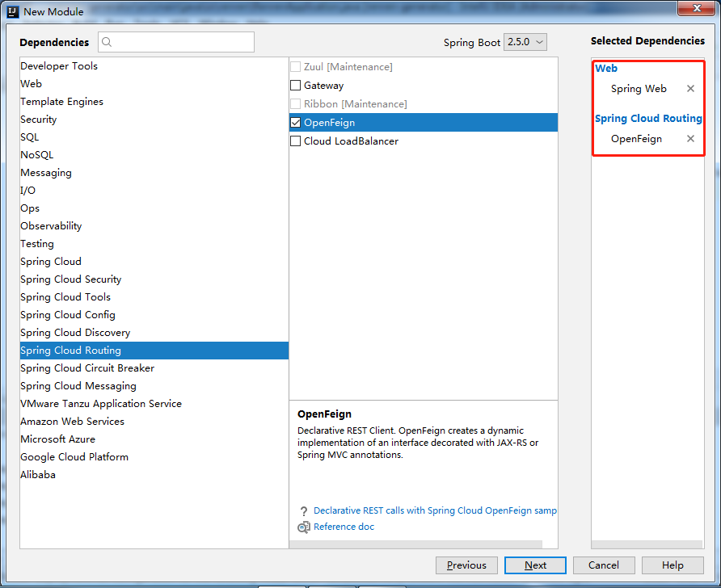The width and height of the screenshot is (721, 588).
Task: Click the IntelliJ logo in title bar
Action: point(13,11)
